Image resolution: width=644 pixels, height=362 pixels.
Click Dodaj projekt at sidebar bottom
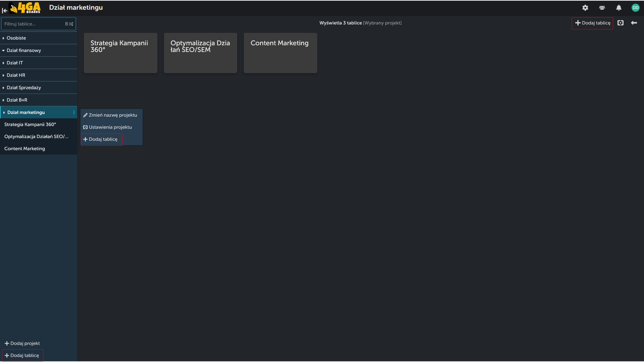click(x=22, y=343)
